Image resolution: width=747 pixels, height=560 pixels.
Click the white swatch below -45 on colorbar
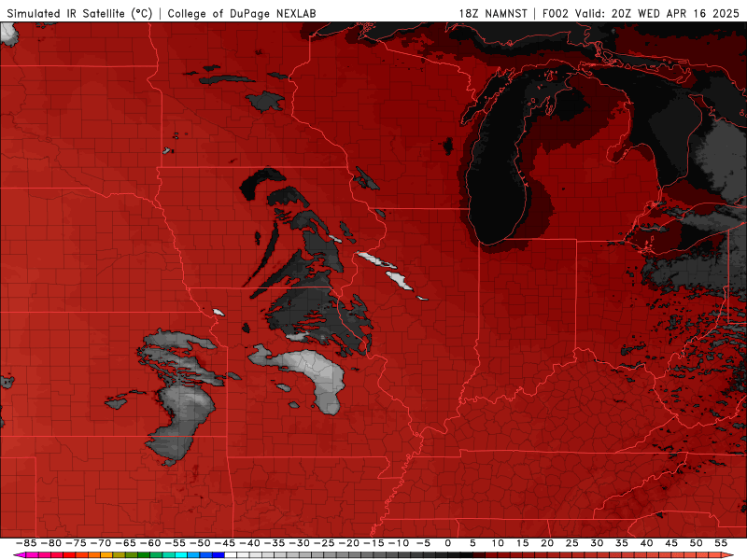tap(231, 555)
